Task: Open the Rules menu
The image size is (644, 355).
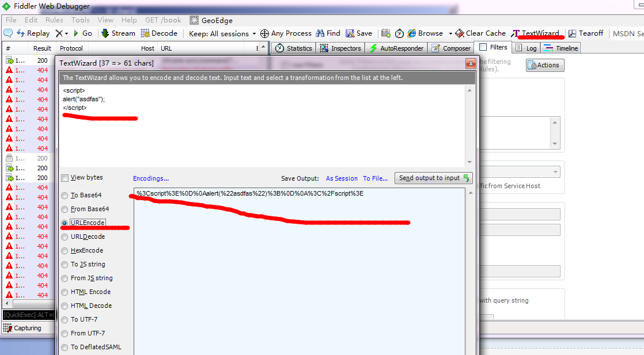Action: 54,20
